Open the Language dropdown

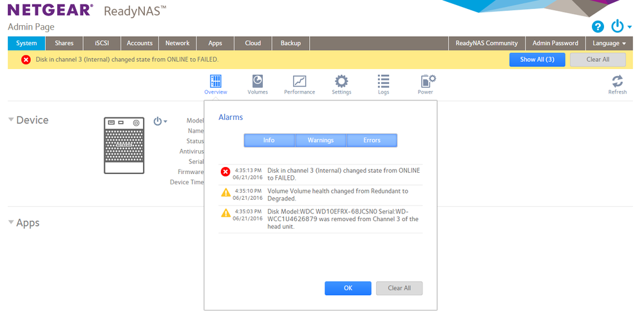pyautogui.click(x=609, y=43)
